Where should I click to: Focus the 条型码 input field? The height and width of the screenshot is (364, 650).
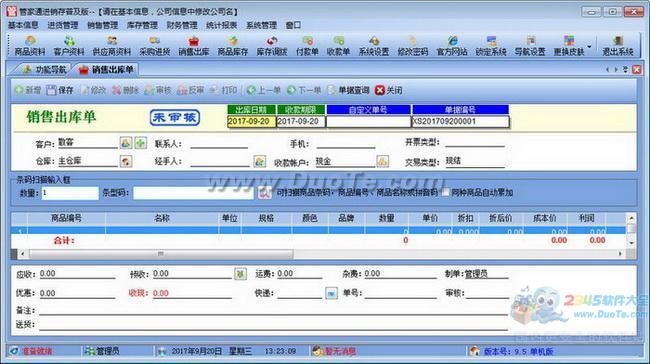pos(193,193)
